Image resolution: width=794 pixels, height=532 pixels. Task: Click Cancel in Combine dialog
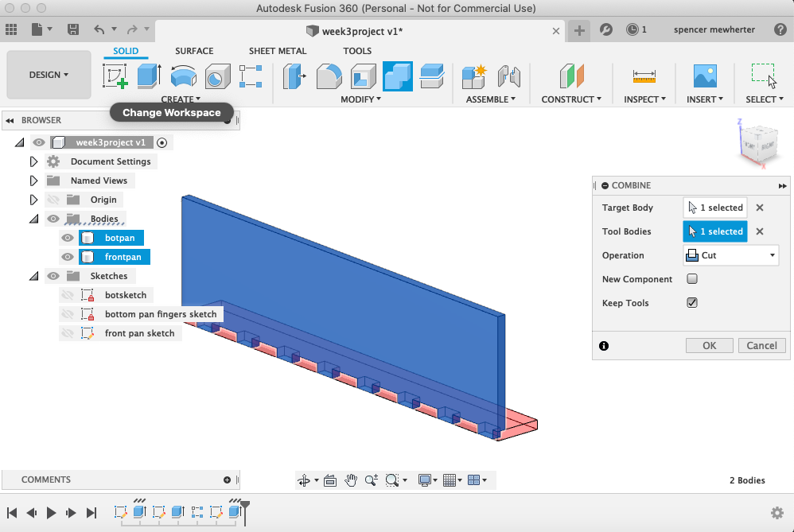point(761,345)
